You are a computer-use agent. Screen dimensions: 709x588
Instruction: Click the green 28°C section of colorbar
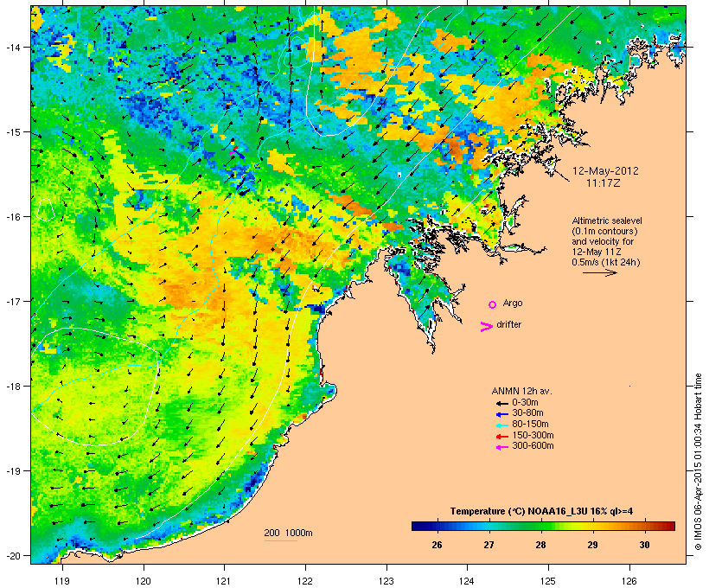[540, 526]
